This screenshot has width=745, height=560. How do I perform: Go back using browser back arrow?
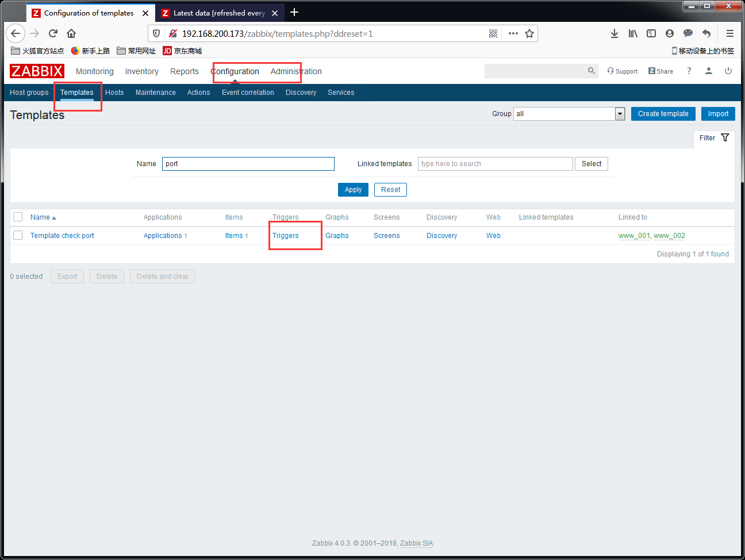point(16,33)
